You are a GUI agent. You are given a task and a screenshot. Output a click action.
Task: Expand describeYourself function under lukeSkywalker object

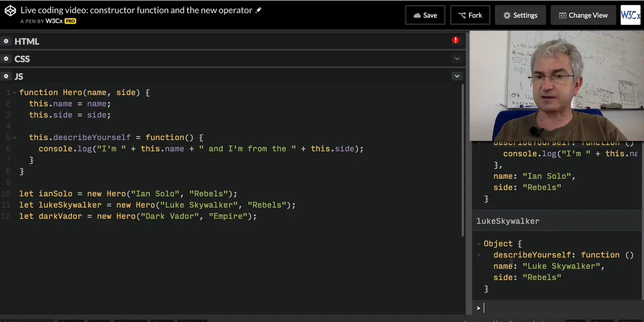point(479,255)
